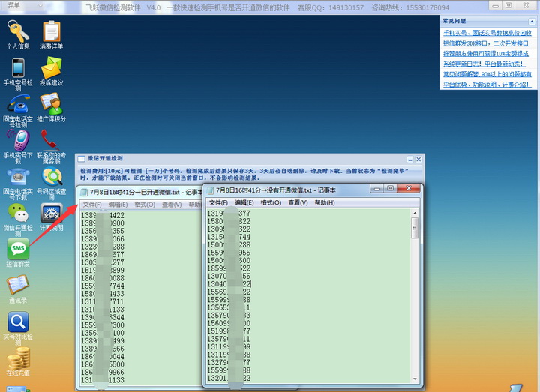Open 推广得积分 promotion points icon
Image resolution: width=540 pixels, height=392 pixels.
pyautogui.click(x=52, y=105)
